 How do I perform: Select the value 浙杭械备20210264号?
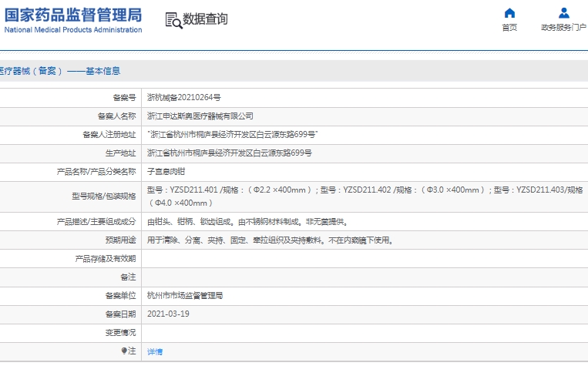pyautogui.click(x=183, y=98)
